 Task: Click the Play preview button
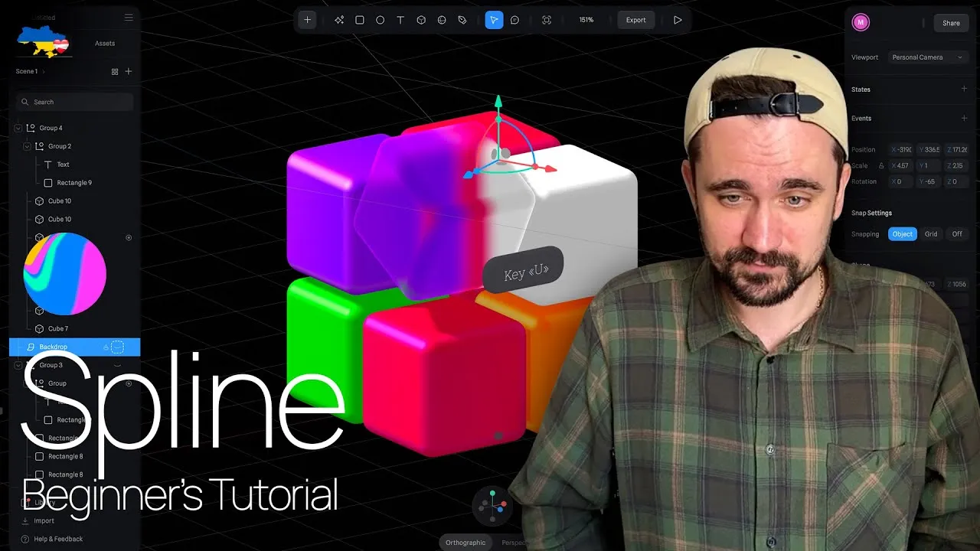(678, 20)
